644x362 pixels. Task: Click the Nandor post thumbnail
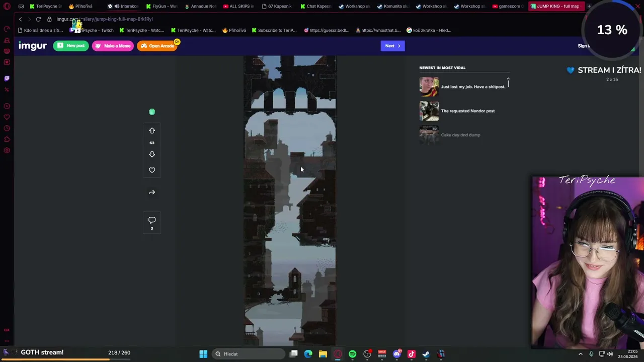429,111
